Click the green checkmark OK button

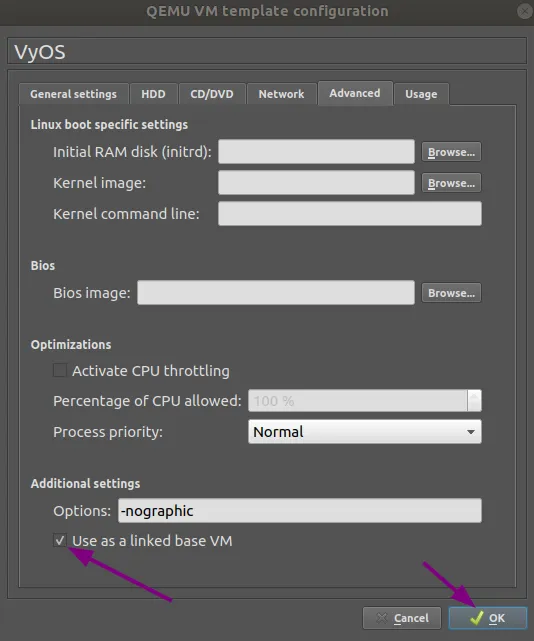[487, 618]
